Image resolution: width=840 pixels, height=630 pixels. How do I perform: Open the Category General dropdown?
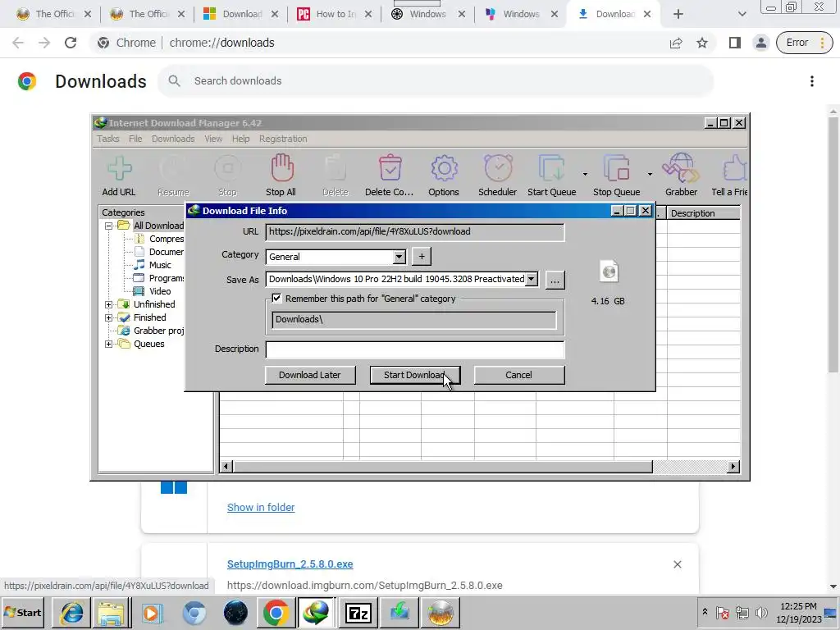[399, 257]
